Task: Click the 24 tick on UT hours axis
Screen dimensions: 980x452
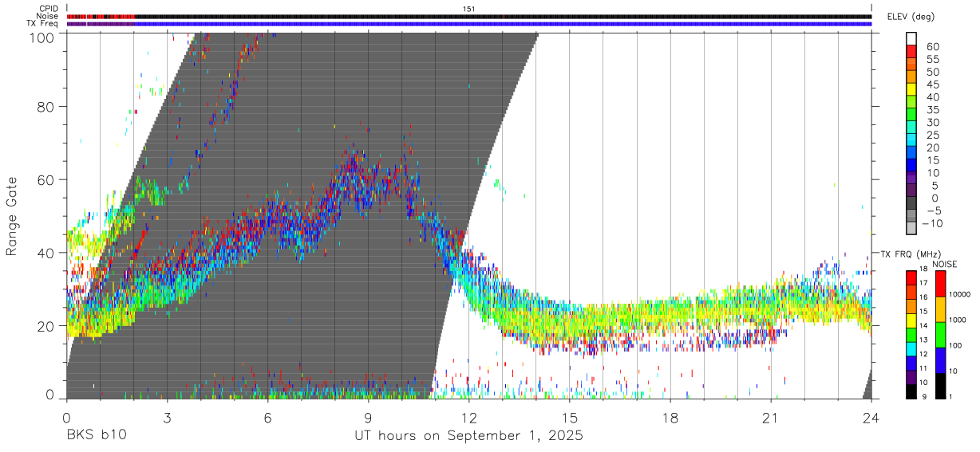Action: [871, 418]
